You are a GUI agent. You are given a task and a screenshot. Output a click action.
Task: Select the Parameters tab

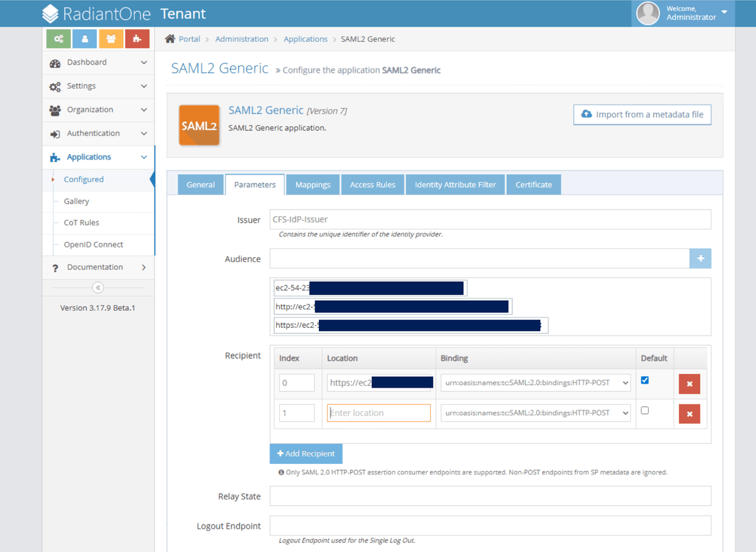point(254,185)
